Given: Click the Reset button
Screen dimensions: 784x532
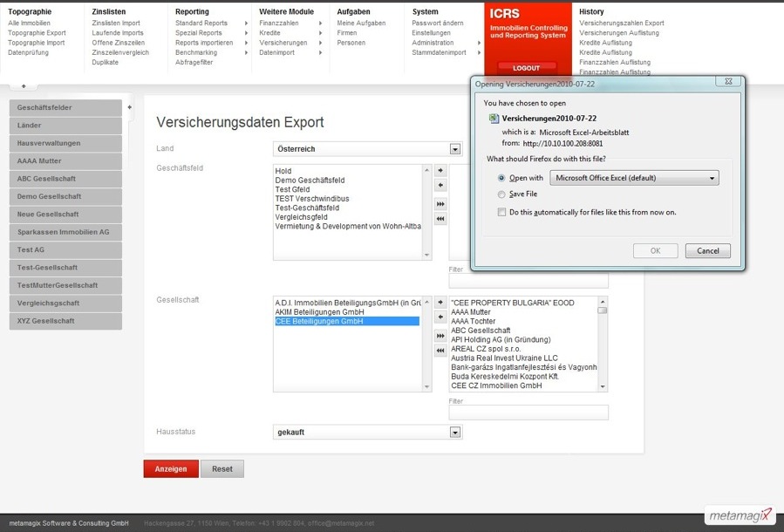Looking at the screenshot, I should pyautogui.click(x=222, y=469).
